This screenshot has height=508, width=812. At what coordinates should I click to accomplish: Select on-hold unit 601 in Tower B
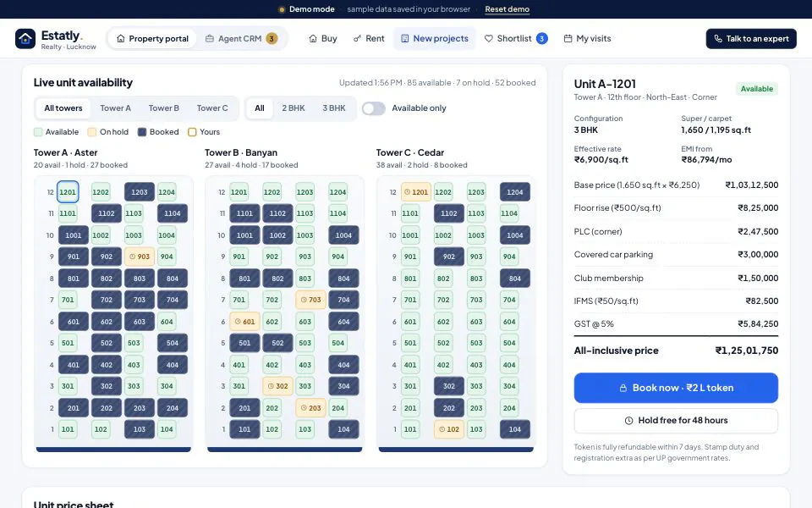(245, 322)
